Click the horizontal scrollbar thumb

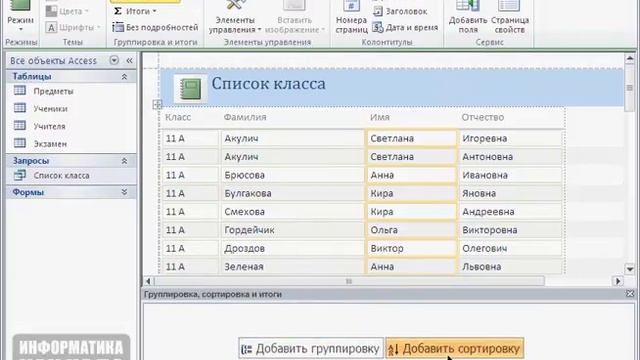point(349,281)
